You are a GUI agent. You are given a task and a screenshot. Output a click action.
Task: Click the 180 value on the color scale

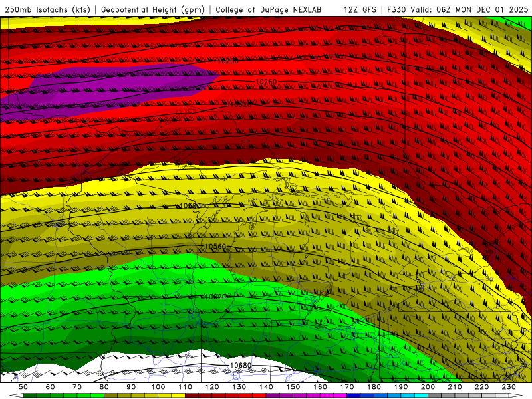pyautogui.click(x=374, y=387)
